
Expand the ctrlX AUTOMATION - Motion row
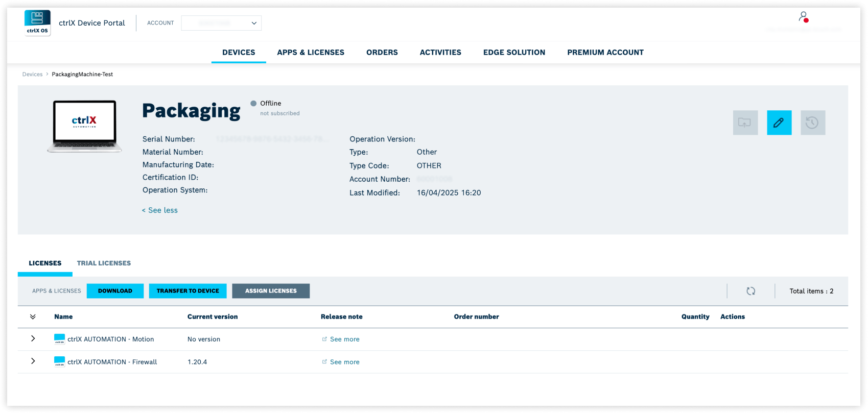[x=33, y=338]
